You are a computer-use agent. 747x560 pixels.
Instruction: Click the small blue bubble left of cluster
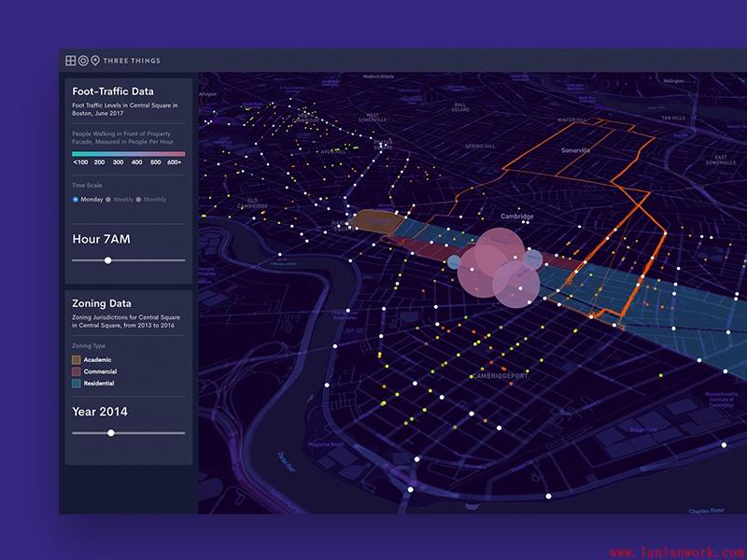(x=453, y=262)
